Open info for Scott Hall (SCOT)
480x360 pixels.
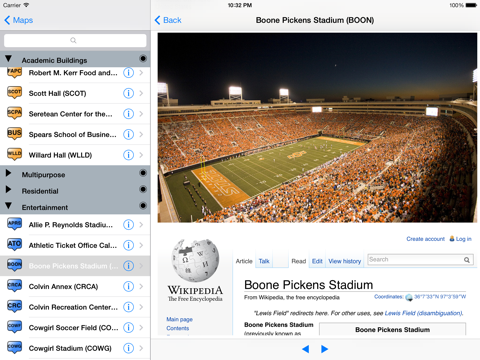128,93
